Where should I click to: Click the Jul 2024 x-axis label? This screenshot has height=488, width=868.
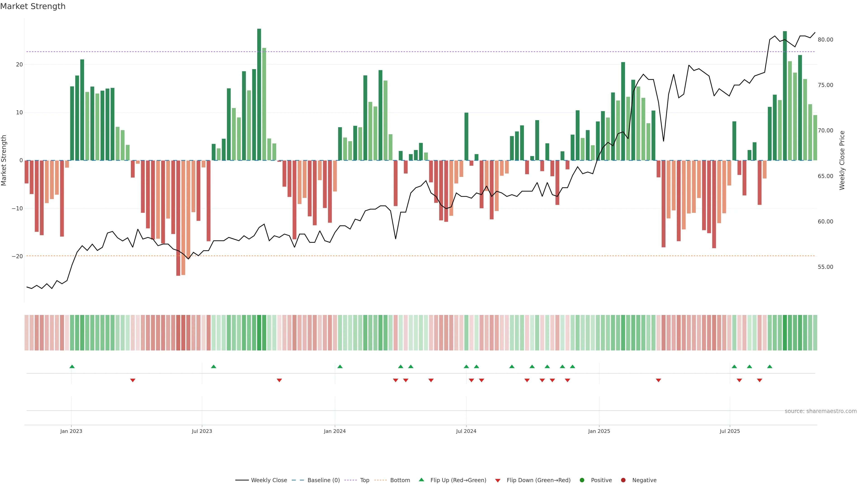(466, 431)
